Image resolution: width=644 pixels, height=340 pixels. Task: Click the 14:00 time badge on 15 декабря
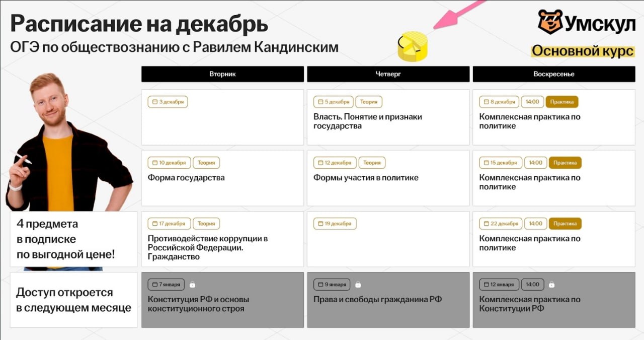[535, 163]
